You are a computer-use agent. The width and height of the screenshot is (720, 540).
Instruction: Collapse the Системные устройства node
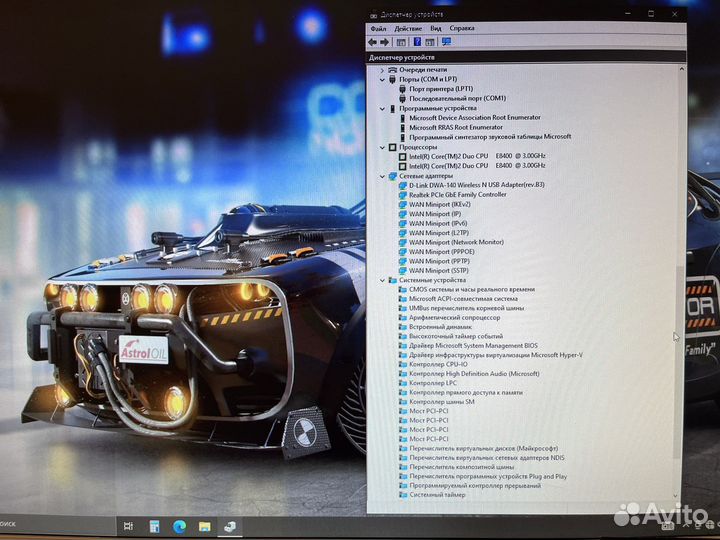click(x=382, y=280)
